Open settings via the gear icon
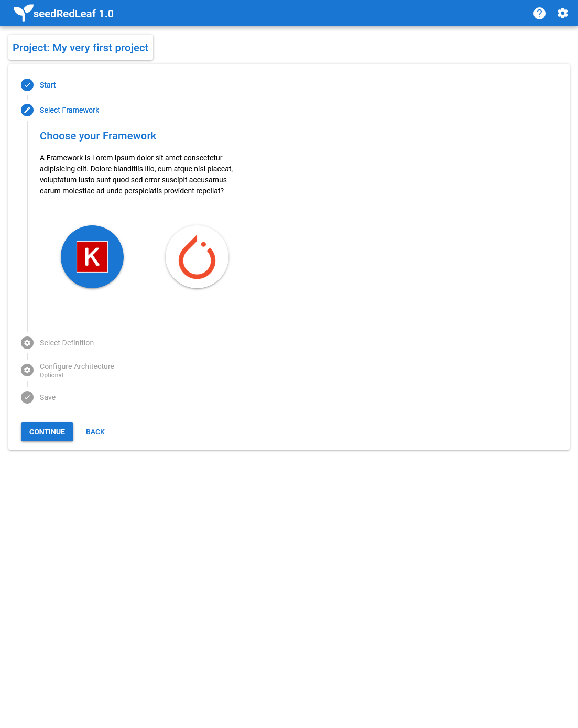The width and height of the screenshot is (578, 728). (x=562, y=13)
